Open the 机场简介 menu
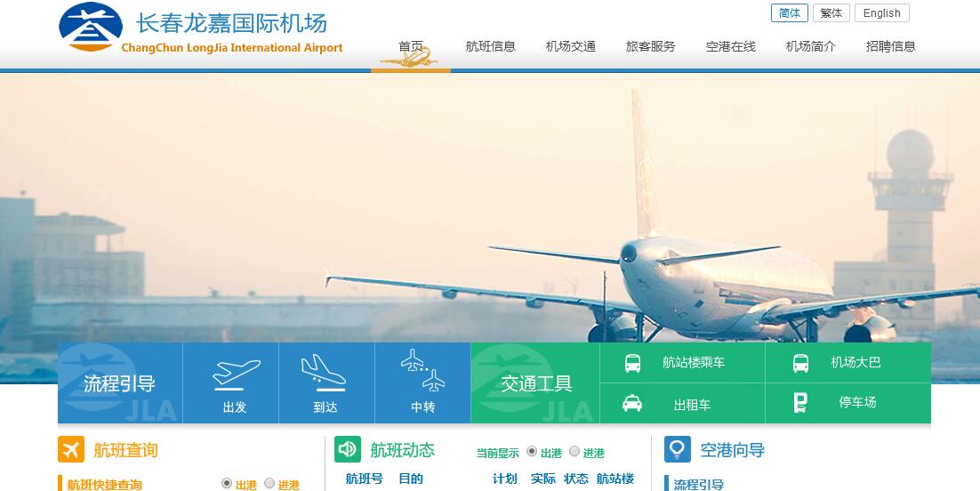The width and height of the screenshot is (980, 491). (811, 46)
